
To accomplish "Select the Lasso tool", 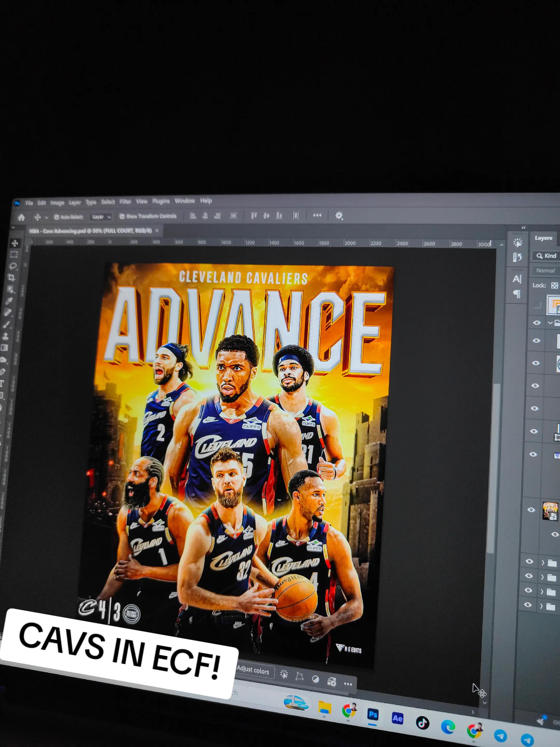I will click(x=13, y=266).
